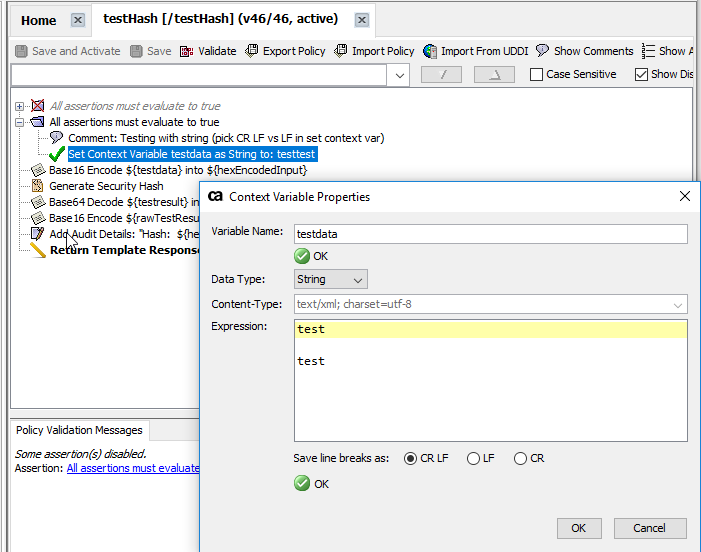This screenshot has height=552, width=701.
Task: Click OK button in Context Variable Properties
Action: [578, 528]
